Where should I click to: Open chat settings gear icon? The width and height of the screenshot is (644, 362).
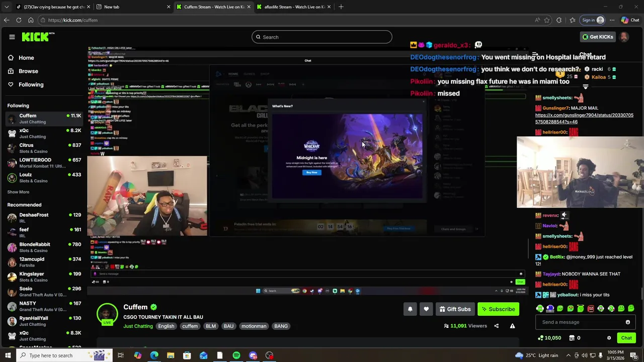(x=609, y=338)
